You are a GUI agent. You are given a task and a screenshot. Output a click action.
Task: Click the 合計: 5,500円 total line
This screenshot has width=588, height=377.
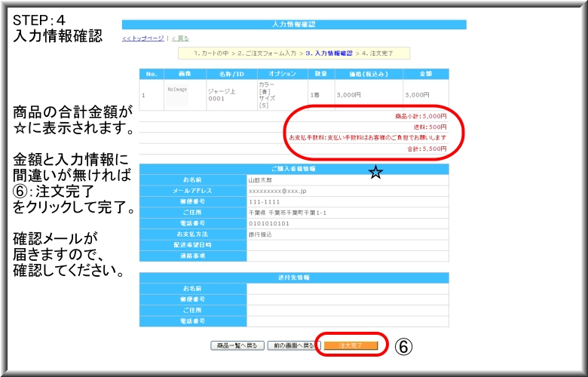(427, 150)
